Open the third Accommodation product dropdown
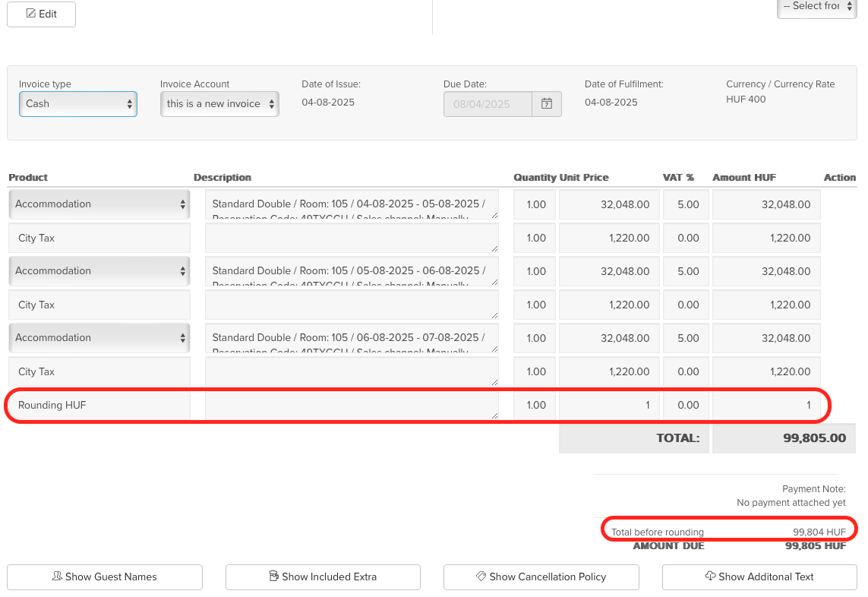868x597 pixels. [99, 338]
